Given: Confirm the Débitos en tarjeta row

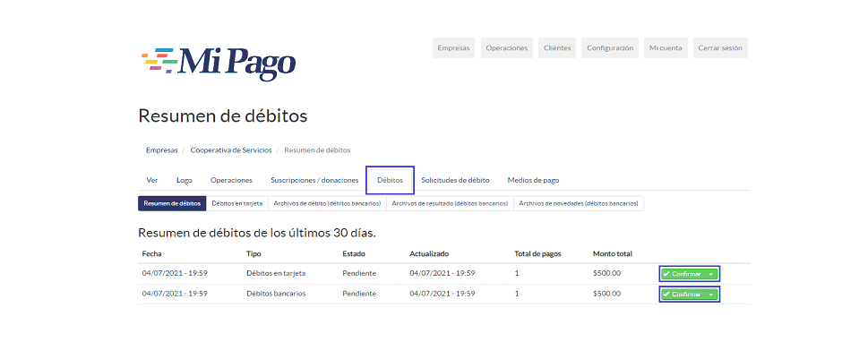Looking at the screenshot, I should click(683, 274).
